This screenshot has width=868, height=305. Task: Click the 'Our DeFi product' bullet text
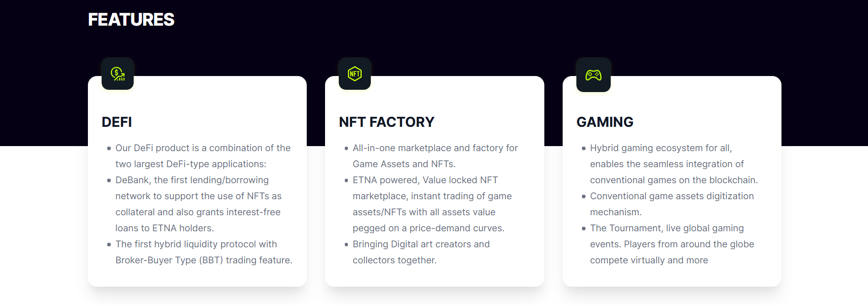pyautogui.click(x=203, y=156)
